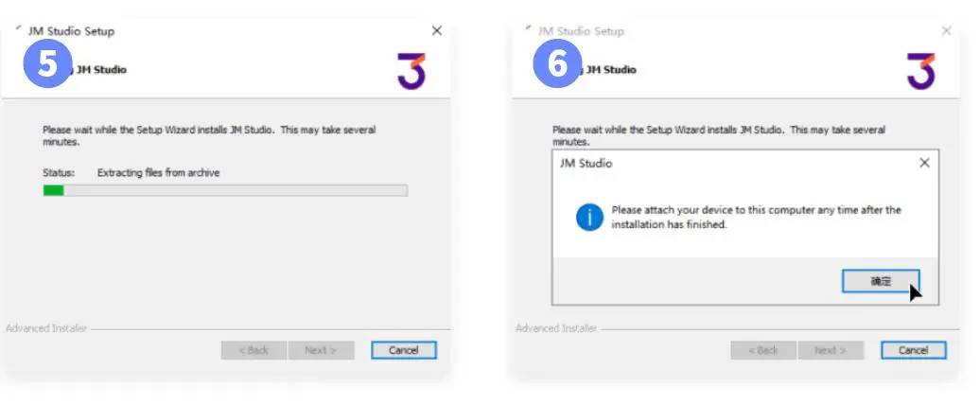Click the 'Status:' label in step 5
Screen dimensions: 980x405
coord(59,173)
